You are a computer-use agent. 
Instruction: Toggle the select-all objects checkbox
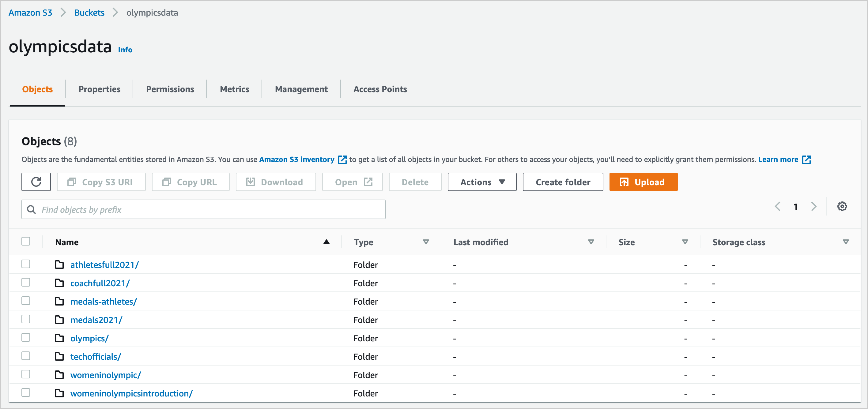tap(26, 242)
